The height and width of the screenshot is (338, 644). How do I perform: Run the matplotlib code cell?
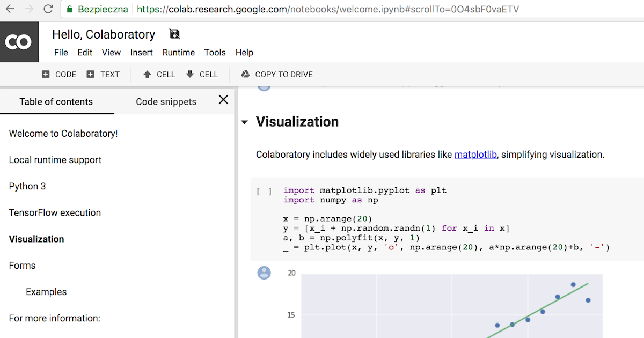(x=264, y=191)
